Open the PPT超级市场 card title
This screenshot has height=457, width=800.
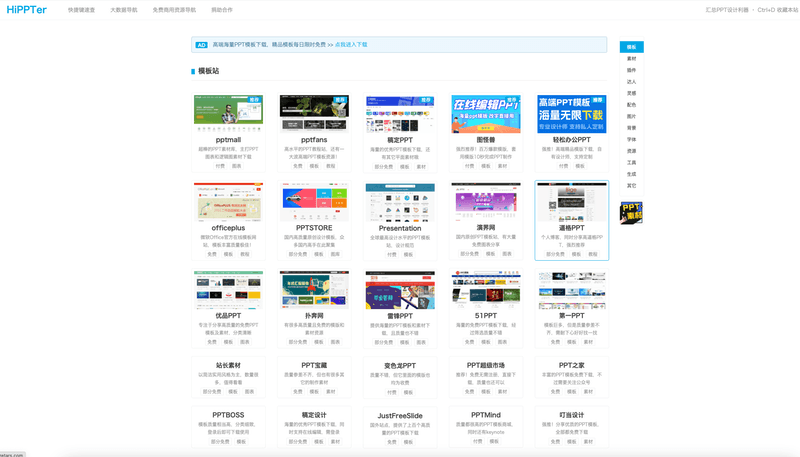[486, 365]
